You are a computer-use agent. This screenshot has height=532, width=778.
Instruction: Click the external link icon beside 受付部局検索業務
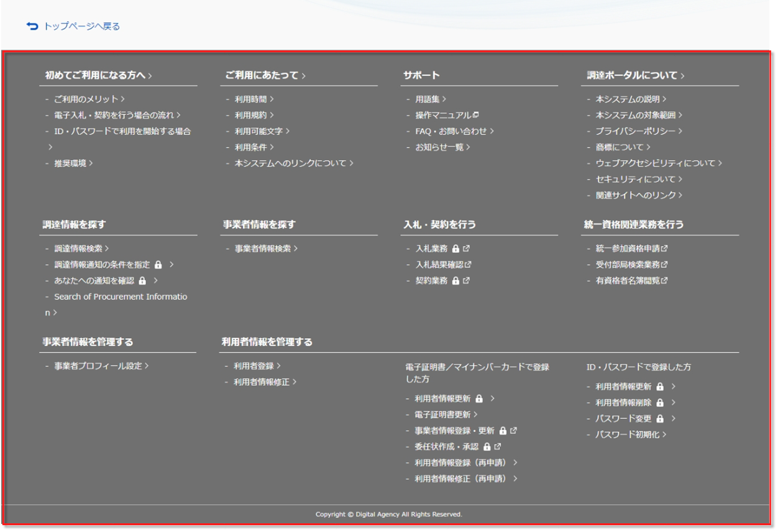coord(664,264)
